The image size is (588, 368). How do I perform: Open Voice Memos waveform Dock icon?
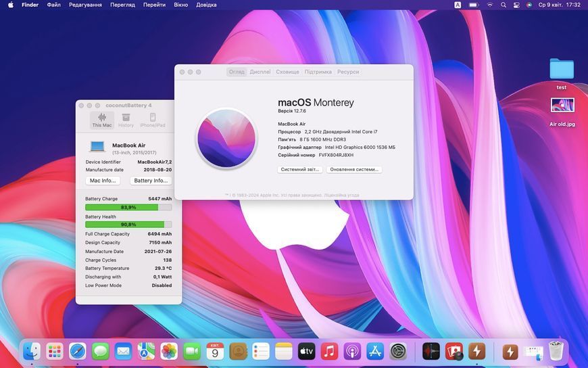click(x=431, y=352)
